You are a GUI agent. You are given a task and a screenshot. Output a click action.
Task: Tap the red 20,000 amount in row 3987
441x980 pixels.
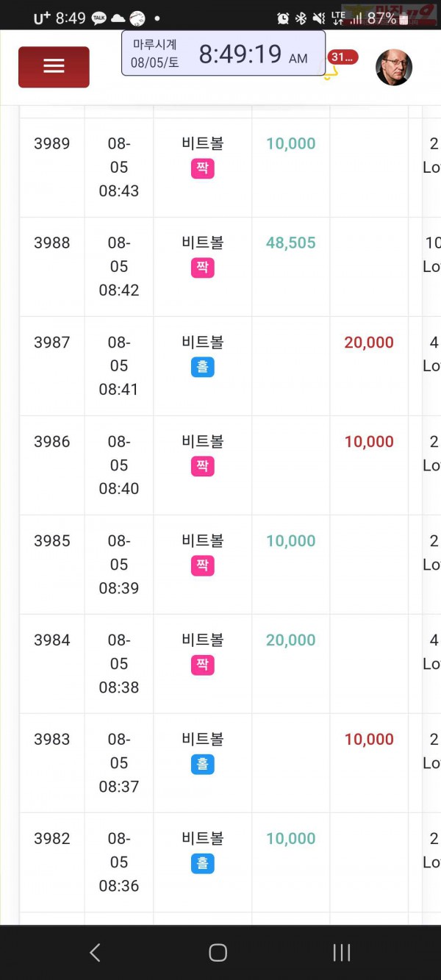tap(369, 343)
